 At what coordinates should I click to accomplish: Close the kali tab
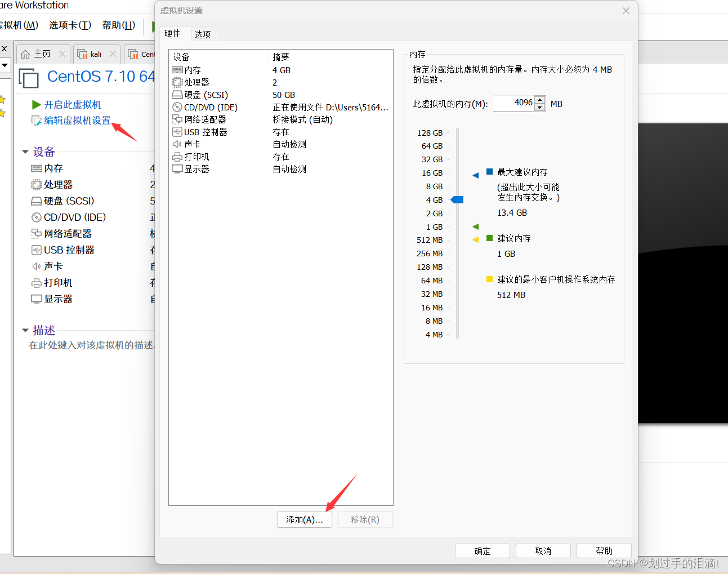click(113, 54)
